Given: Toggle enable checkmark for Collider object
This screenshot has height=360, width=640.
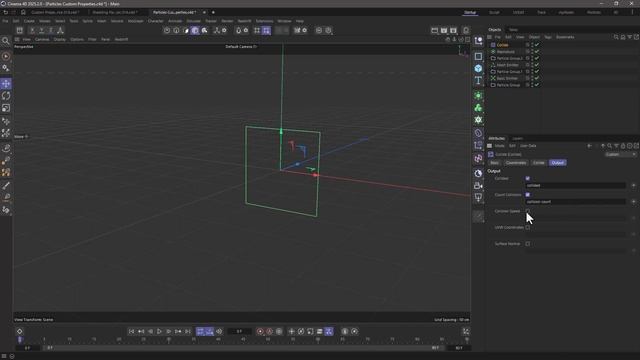Looking at the screenshot, I should [x=537, y=45].
